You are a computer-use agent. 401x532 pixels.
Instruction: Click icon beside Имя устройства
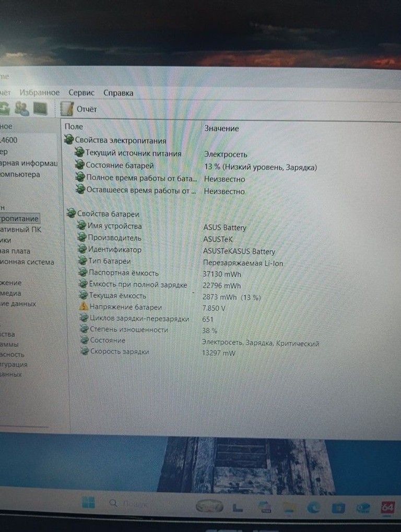coord(81,225)
